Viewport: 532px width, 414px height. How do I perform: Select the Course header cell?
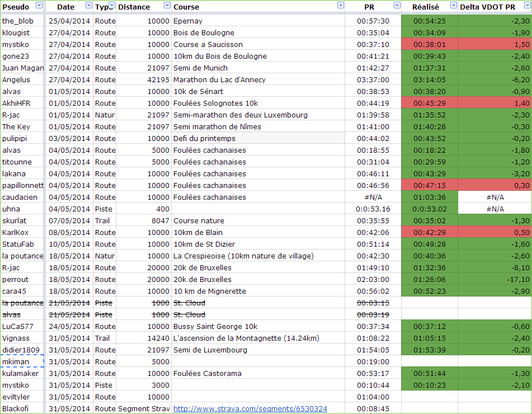[x=258, y=7]
